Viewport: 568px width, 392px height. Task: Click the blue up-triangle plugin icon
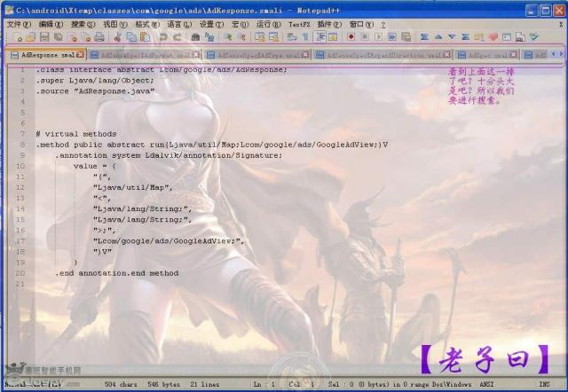438,37
